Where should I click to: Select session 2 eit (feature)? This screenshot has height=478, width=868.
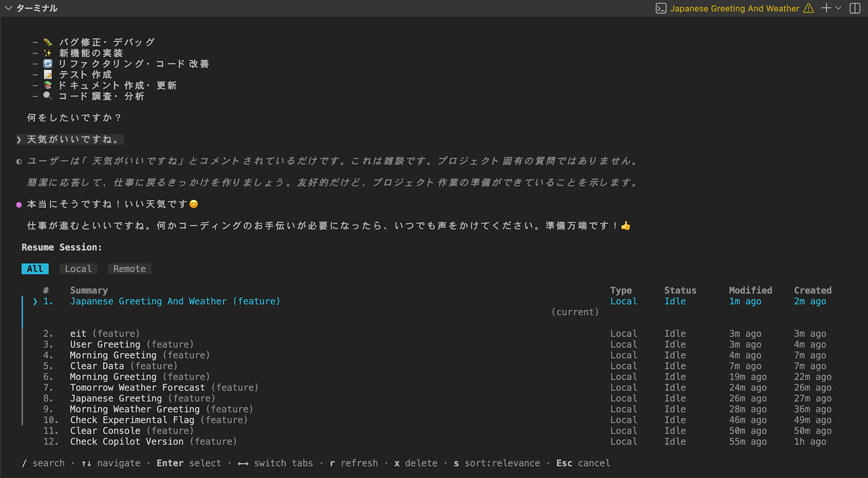click(x=105, y=334)
